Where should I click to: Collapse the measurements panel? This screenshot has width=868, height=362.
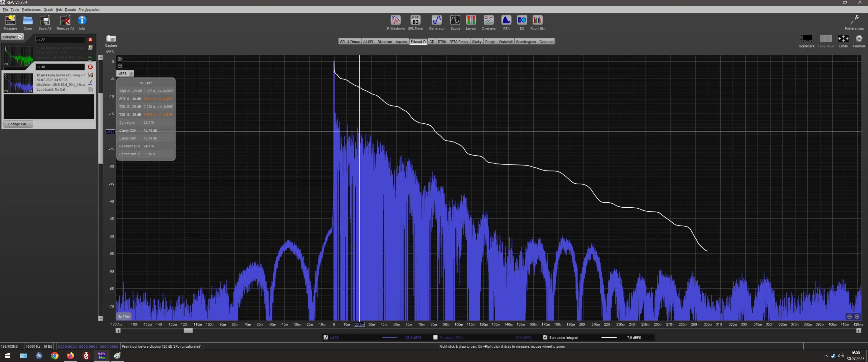tap(12, 37)
